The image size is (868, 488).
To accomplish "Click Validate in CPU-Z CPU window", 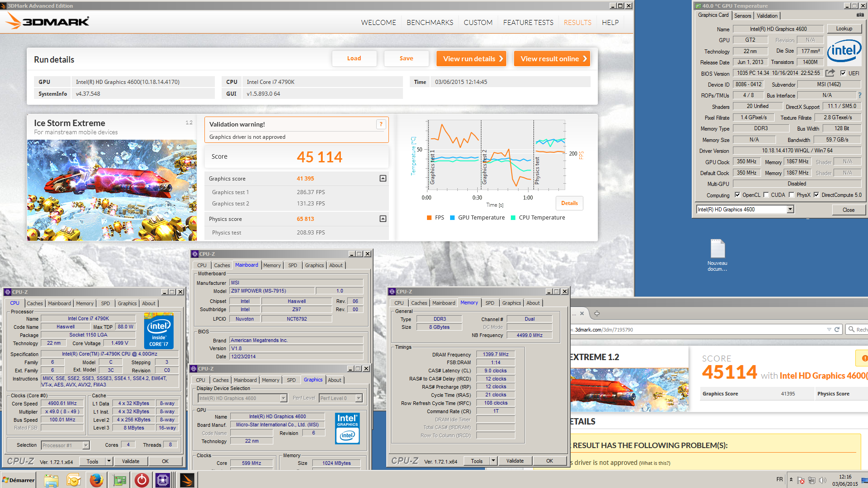I will click(x=131, y=461).
